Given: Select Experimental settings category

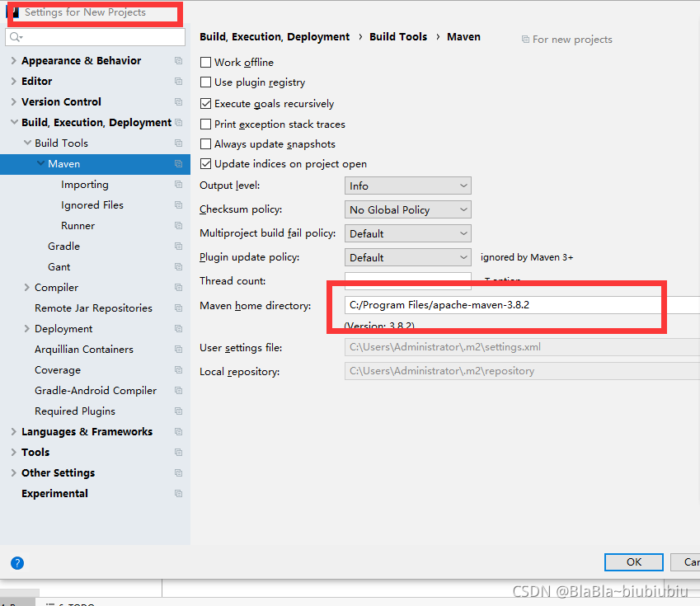Looking at the screenshot, I should click(54, 494).
